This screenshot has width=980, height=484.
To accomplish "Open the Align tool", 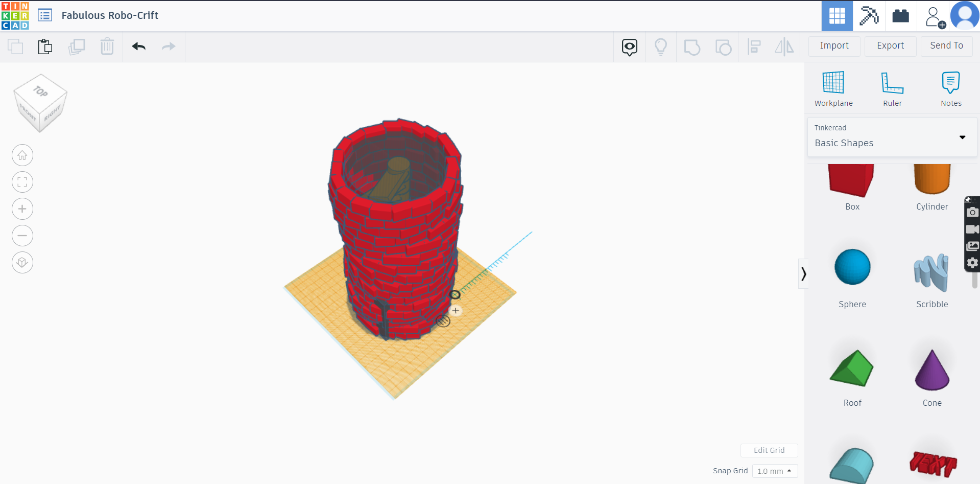I will [754, 47].
